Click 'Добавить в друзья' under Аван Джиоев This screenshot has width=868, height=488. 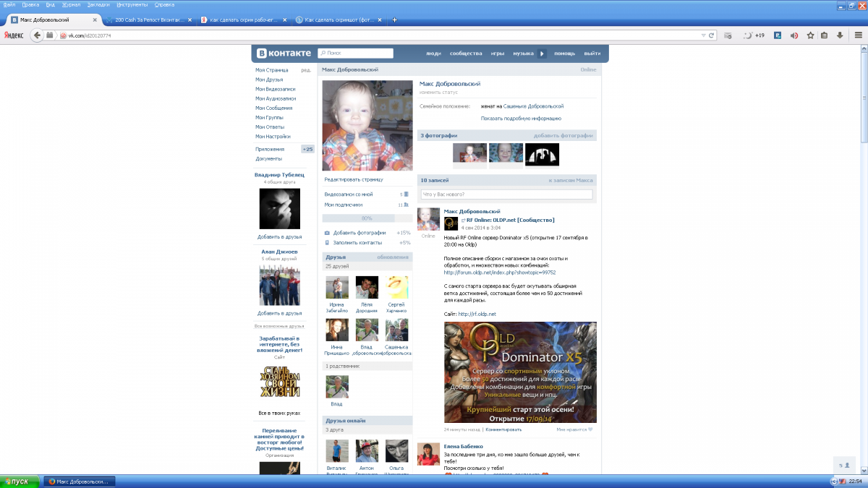(x=280, y=313)
